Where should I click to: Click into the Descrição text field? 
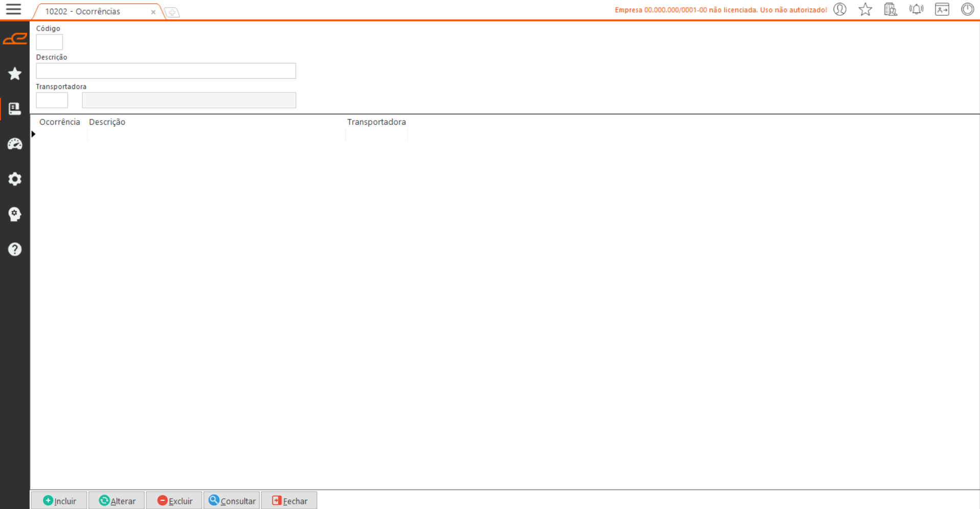tap(166, 71)
